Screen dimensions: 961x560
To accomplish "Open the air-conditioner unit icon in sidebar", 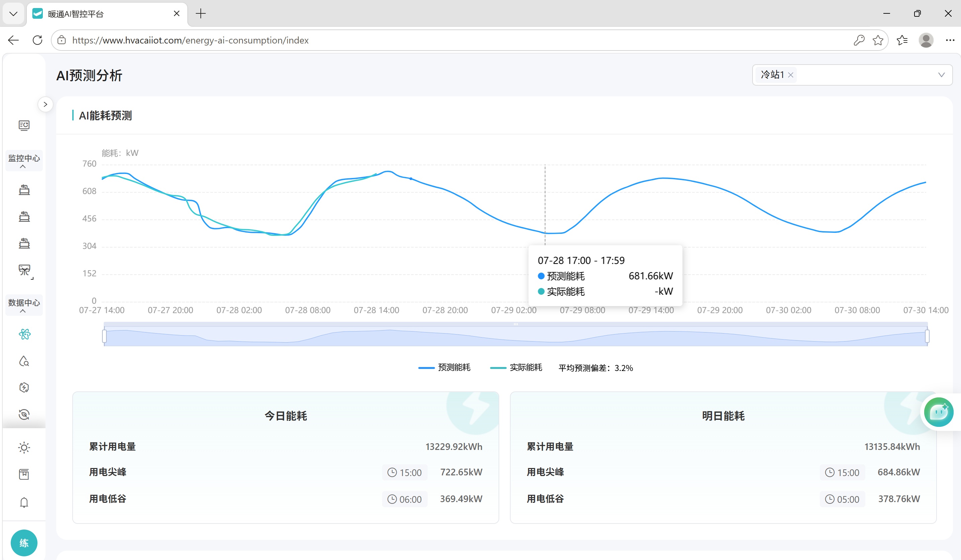I will coord(25,271).
